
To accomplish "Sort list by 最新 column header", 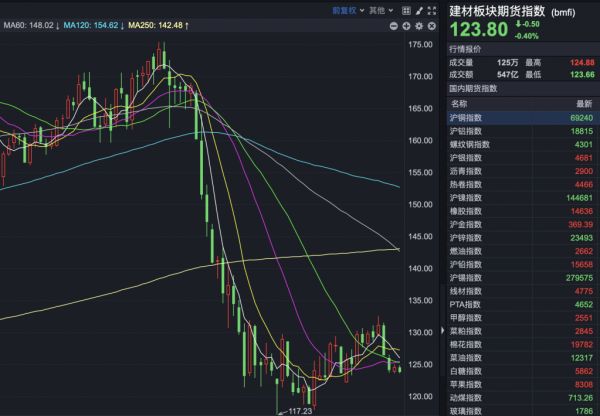I will coord(584,103).
